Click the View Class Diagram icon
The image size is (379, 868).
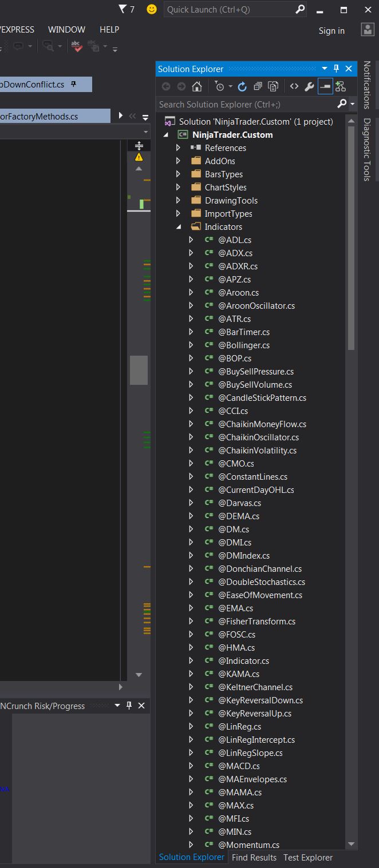click(341, 86)
